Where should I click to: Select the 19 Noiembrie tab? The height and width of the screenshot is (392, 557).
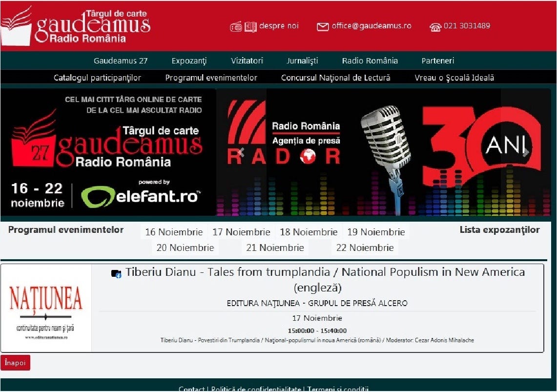376,232
